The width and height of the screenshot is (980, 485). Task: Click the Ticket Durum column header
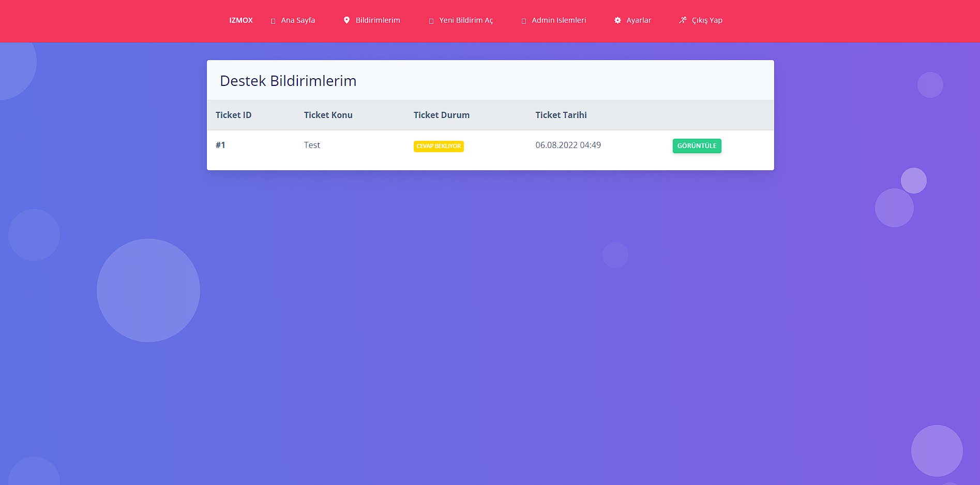tap(441, 115)
